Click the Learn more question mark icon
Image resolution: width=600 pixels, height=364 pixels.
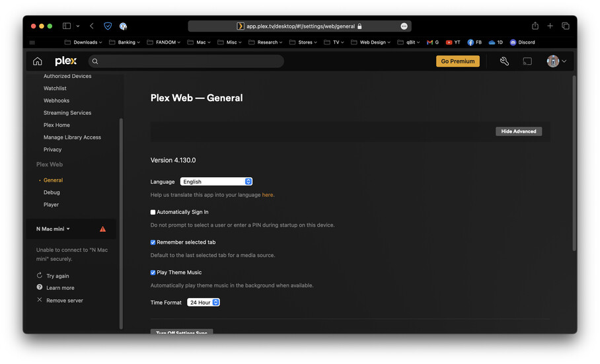[x=40, y=287]
